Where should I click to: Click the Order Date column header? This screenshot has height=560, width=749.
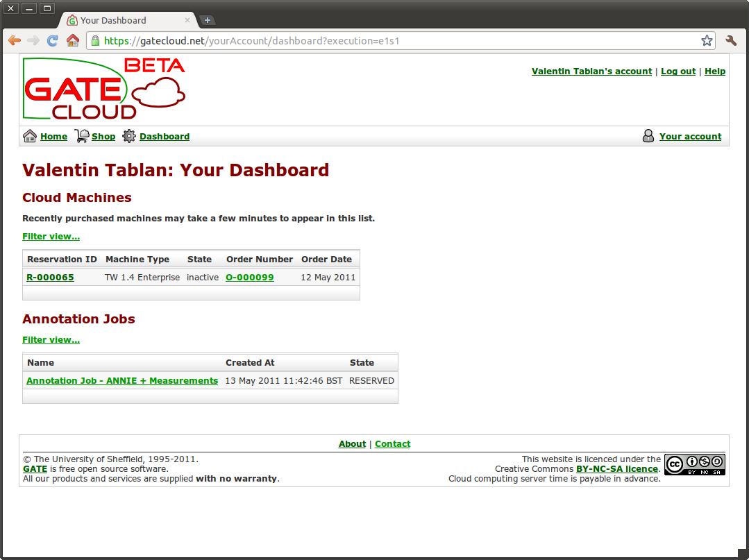click(327, 260)
